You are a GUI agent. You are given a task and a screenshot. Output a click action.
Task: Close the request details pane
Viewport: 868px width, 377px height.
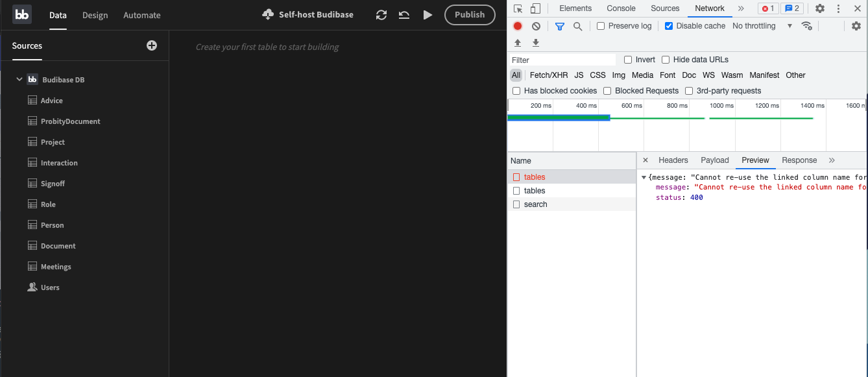(x=645, y=160)
